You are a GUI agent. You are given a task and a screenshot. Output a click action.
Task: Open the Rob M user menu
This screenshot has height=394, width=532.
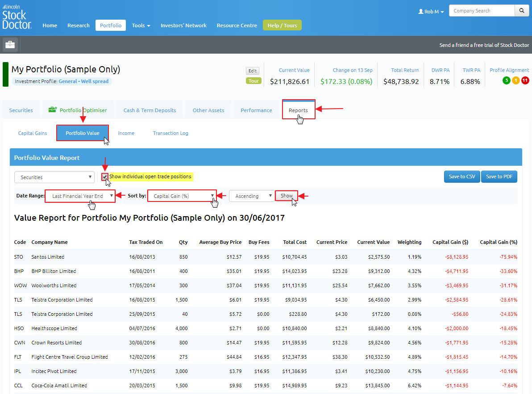point(431,12)
